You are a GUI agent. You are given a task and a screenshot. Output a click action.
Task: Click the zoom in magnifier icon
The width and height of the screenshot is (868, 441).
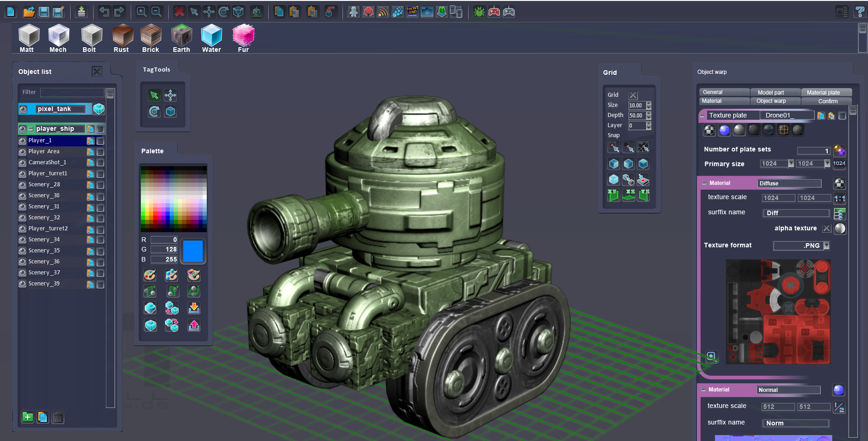click(x=142, y=12)
